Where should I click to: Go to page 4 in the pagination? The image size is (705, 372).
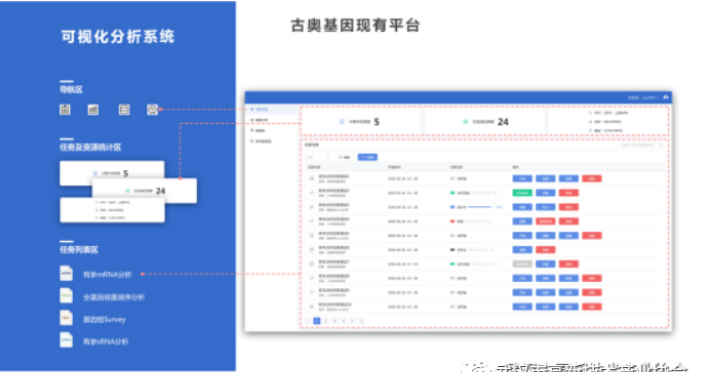tap(344, 321)
